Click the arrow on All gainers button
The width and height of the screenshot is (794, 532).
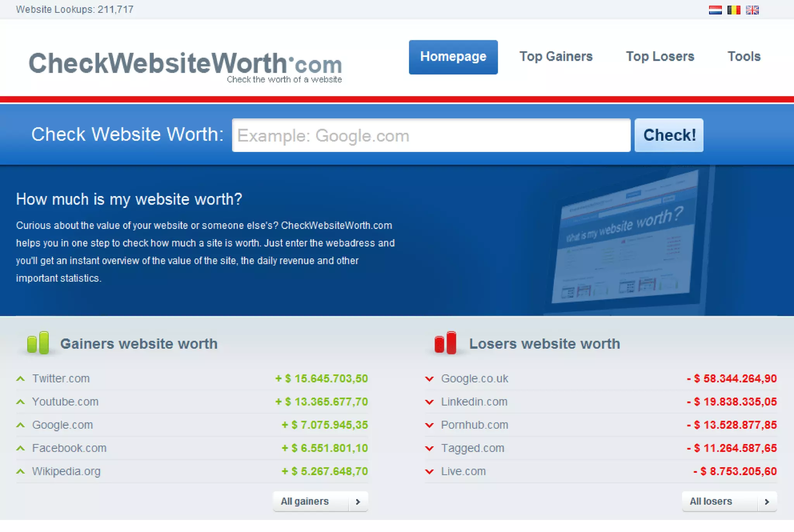click(x=358, y=502)
